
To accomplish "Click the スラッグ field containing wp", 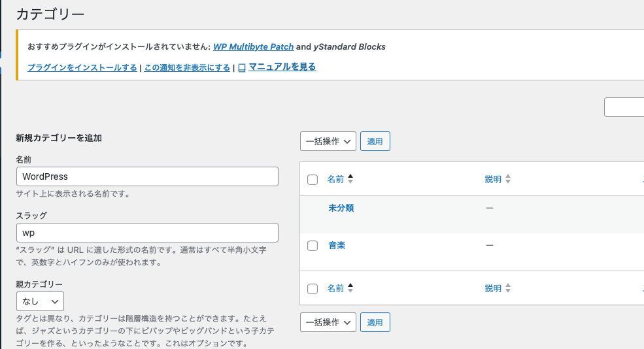I will [147, 233].
